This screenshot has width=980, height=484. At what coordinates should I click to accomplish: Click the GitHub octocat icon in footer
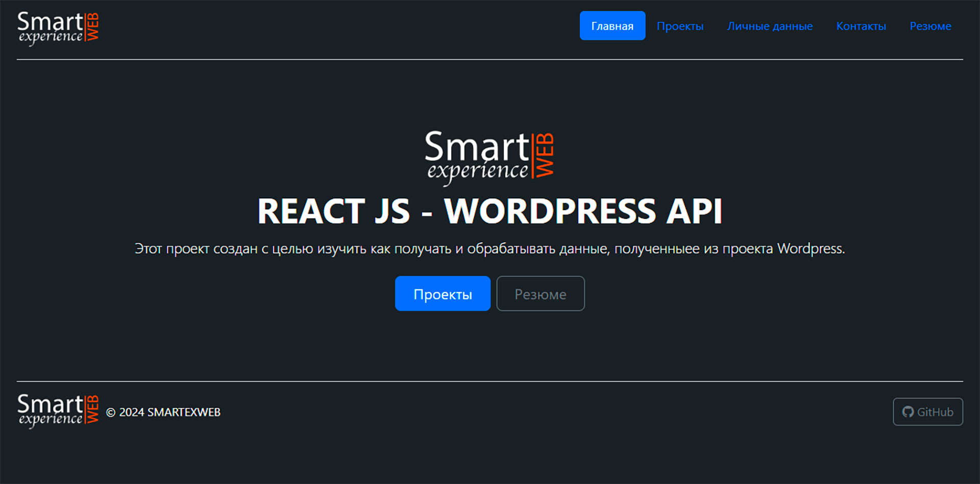(x=908, y=412)
